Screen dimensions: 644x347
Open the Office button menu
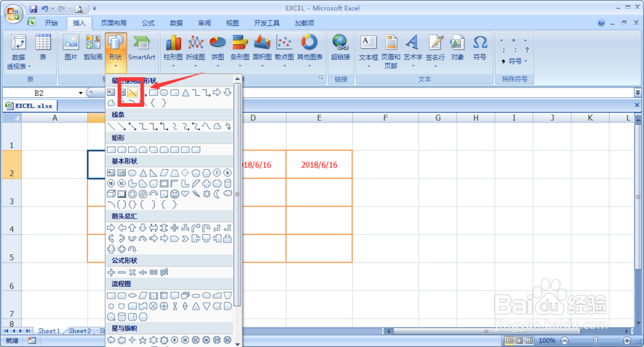click(13, 14)
